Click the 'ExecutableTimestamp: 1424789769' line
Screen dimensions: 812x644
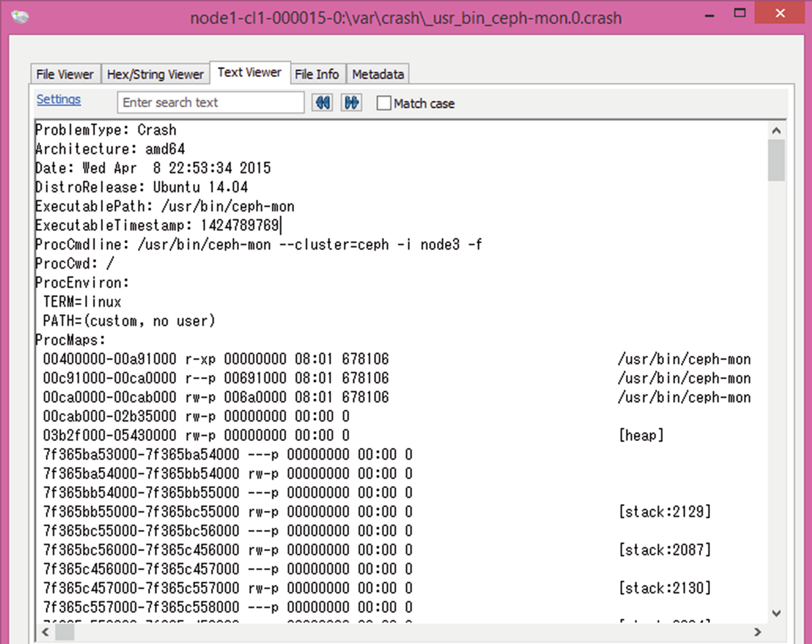point(157,225)
